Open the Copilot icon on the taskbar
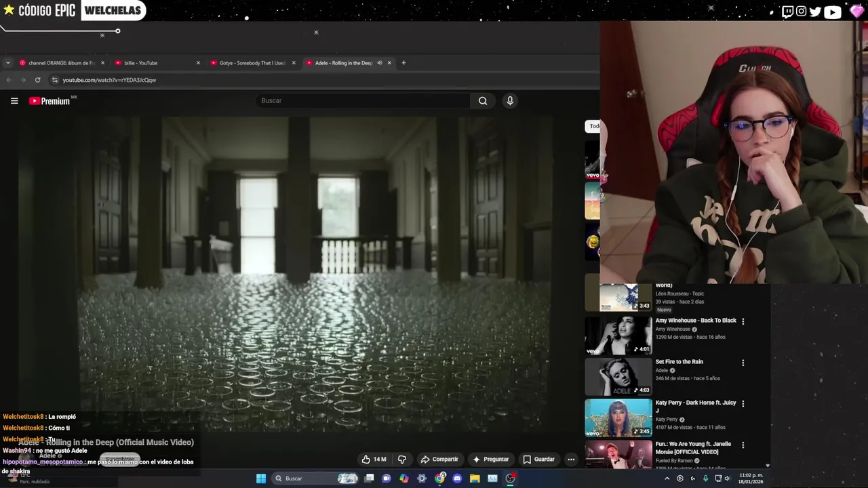The width and height of the screenshot is (868, 488). [404, 479]
